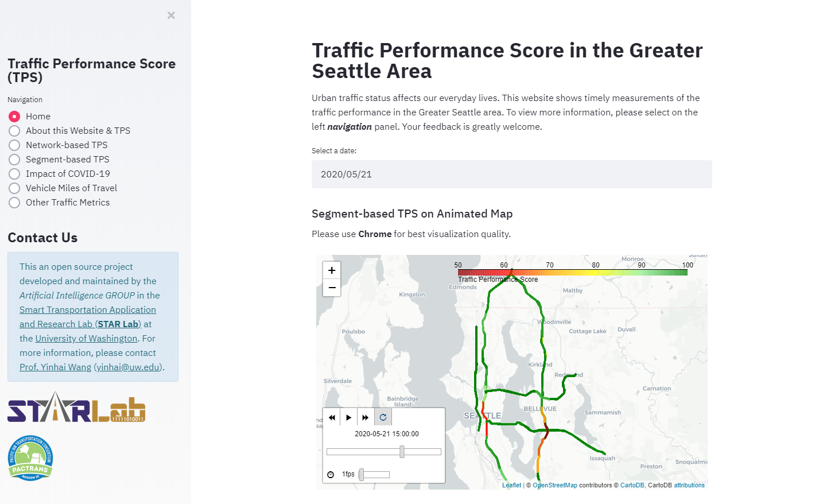819x504 pixels.
Task: Click the speedometer icon beside 1fps
Action: (331, 475)
